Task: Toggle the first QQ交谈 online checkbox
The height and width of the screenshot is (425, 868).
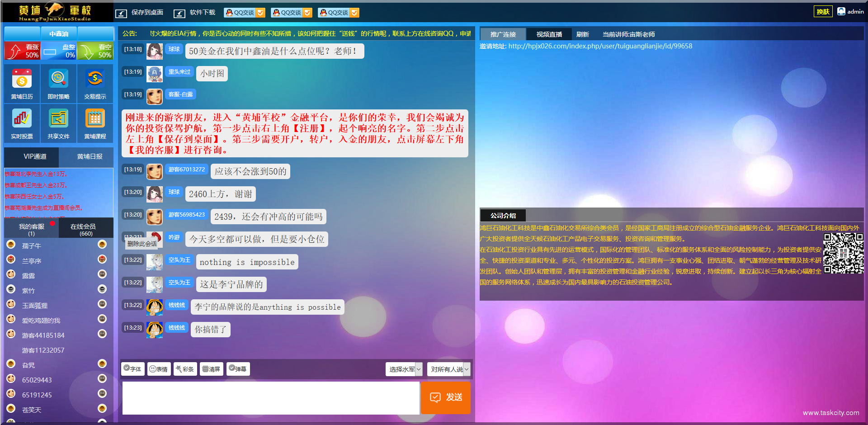Action: pos(259,12)
